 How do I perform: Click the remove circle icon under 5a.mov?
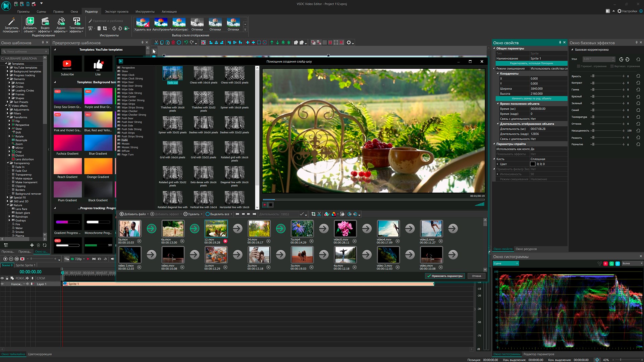[139, 241]
